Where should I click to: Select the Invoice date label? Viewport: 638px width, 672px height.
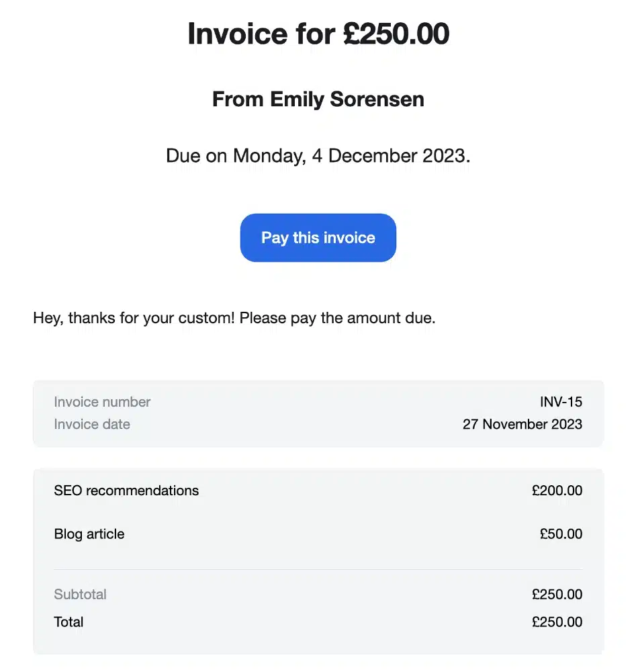point(92,424)
